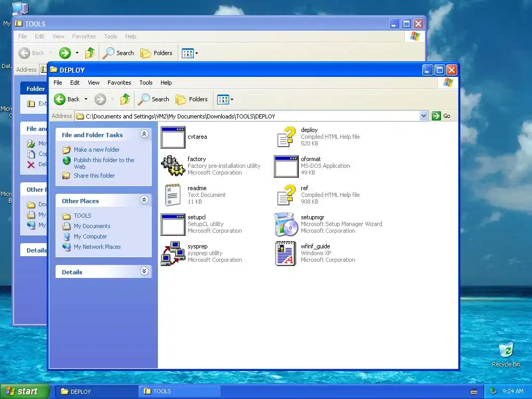The height and width of the screenshot is (399, 532).
Task: Open the Forward history dropdown in TOOLS window
Action: point(77,53)
